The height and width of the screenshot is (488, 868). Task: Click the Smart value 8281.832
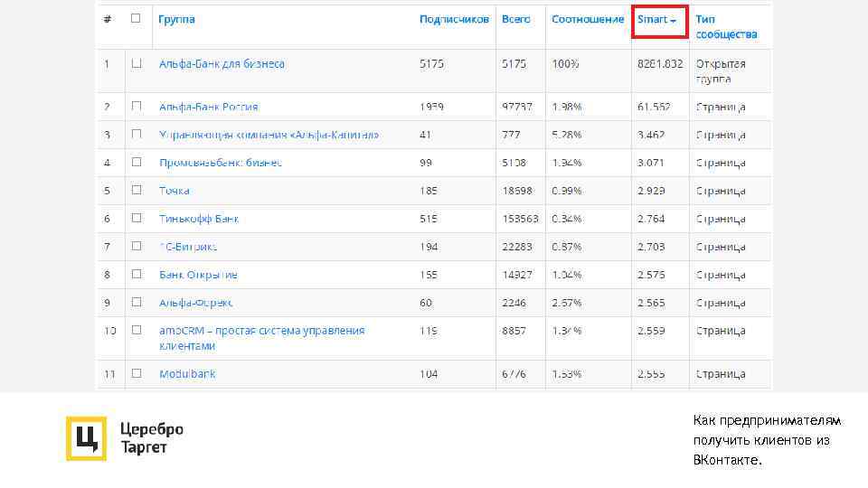click(660, 63)
